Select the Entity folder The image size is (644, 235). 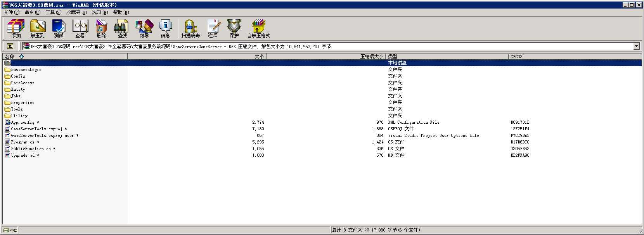click(18, 90)
